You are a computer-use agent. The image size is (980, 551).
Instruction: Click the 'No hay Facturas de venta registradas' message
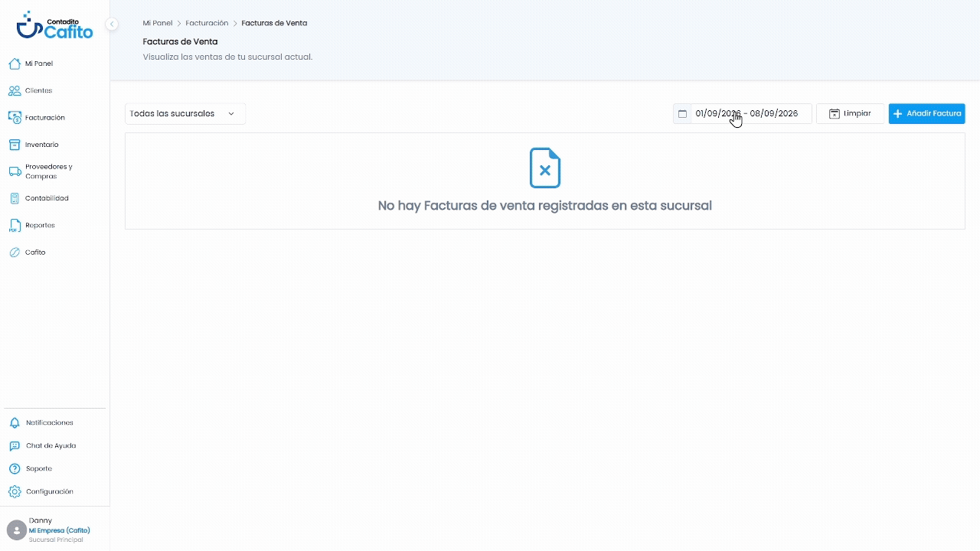coord(545,206)
